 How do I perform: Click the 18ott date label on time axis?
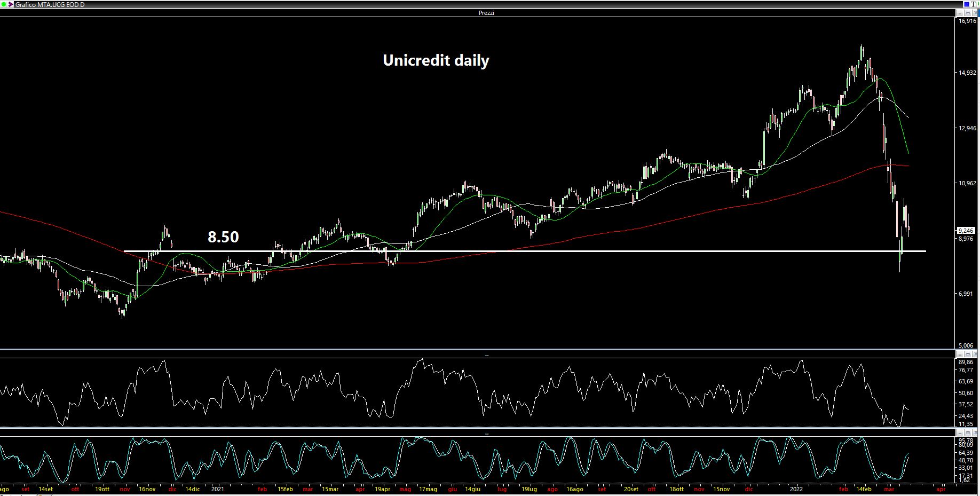[x=676, y=489]
